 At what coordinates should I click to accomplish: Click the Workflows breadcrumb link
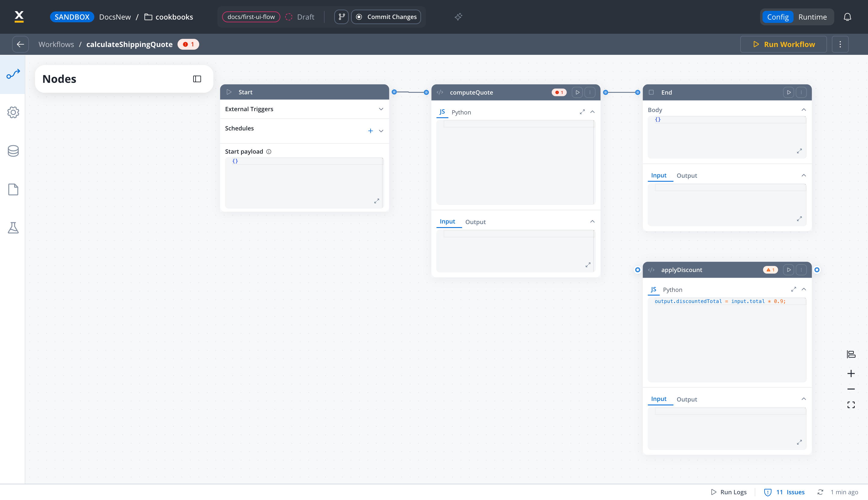pyautogui.click(x=56, y=44)
